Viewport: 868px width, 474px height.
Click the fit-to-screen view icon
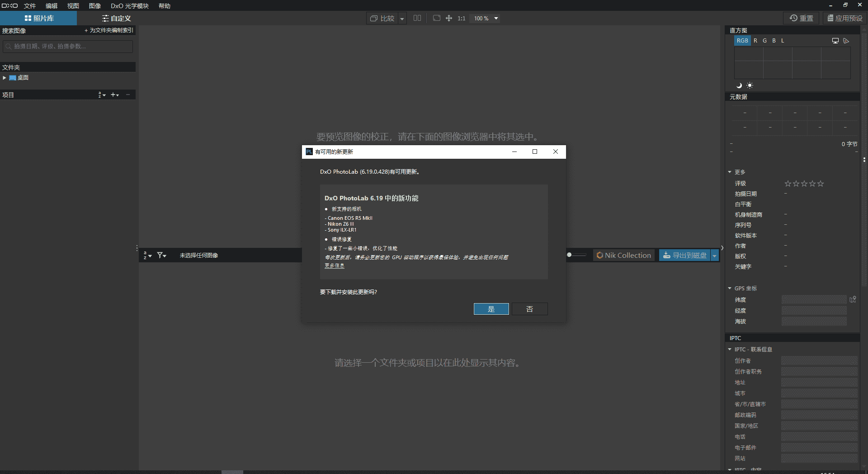(x=436, y=18)
